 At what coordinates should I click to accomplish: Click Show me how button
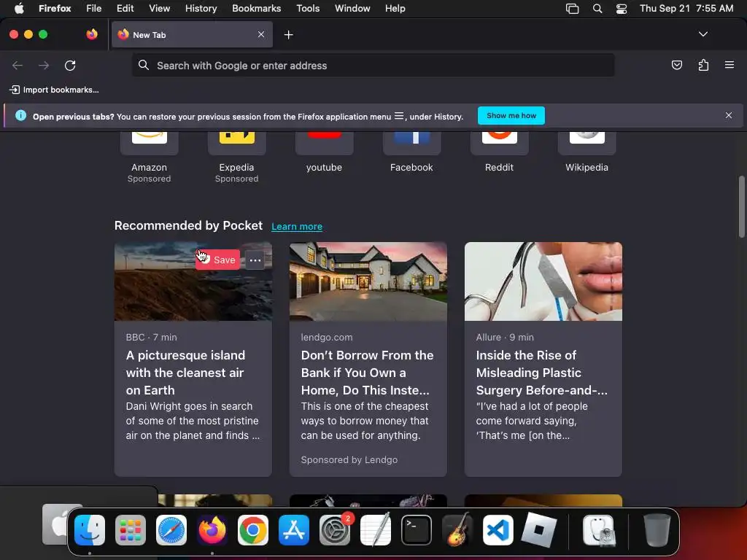tap(511, 116)
